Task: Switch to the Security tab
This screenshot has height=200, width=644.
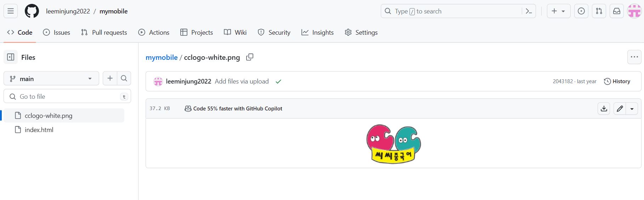Action: (274, 32)
